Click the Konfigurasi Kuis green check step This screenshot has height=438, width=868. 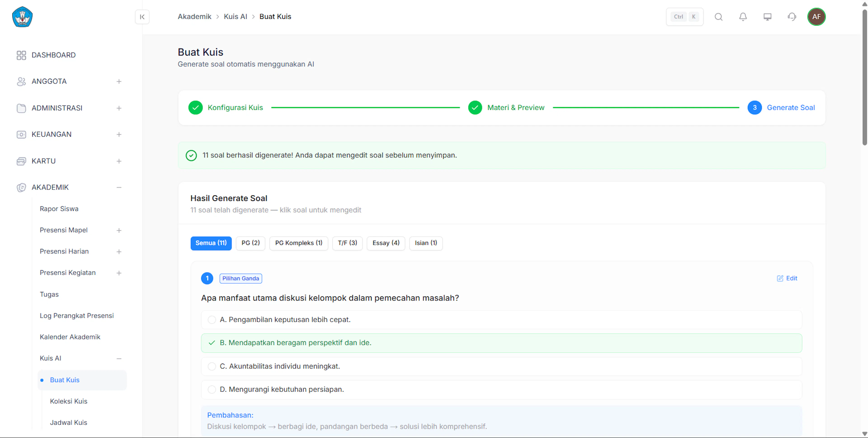coord(196,108)
